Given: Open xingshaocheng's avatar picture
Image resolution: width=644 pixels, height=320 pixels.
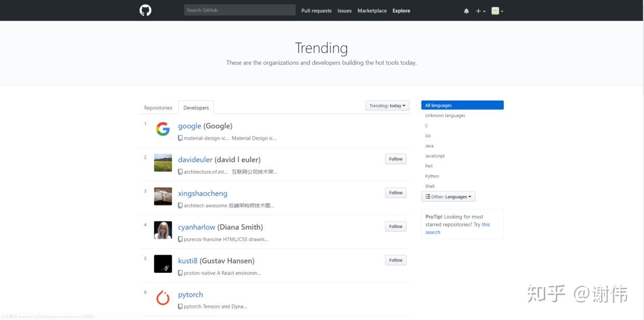Looking at the screenshot, I should (163, 197).
